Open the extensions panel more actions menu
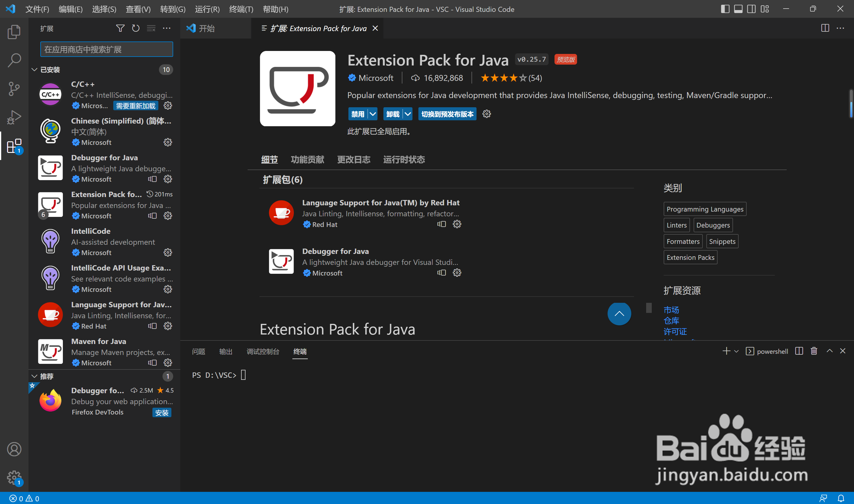Image resolution: width=854 pixels, height=504 pixels. 167,28
